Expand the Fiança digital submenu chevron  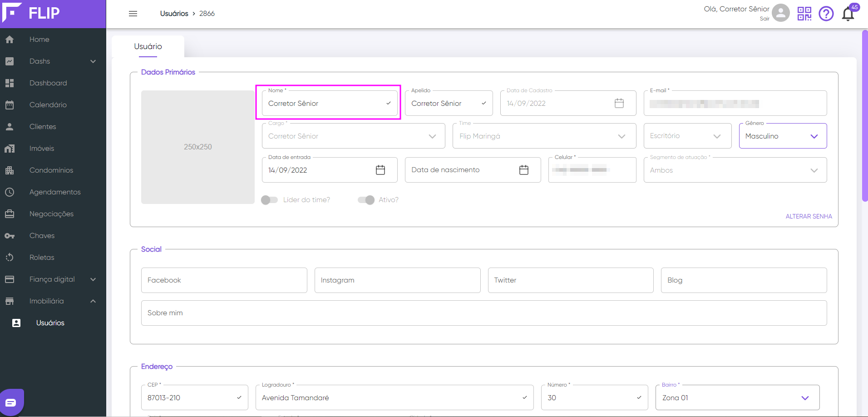(x=93, y=279)
